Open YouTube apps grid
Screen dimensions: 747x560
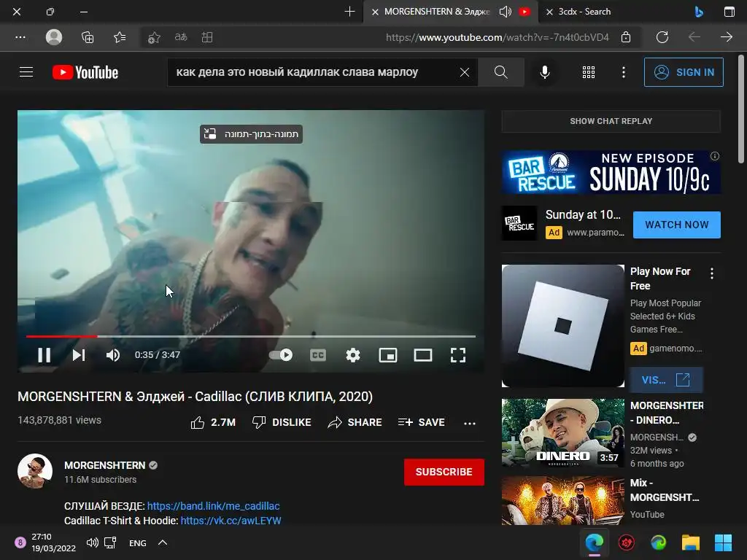point(589,72)
